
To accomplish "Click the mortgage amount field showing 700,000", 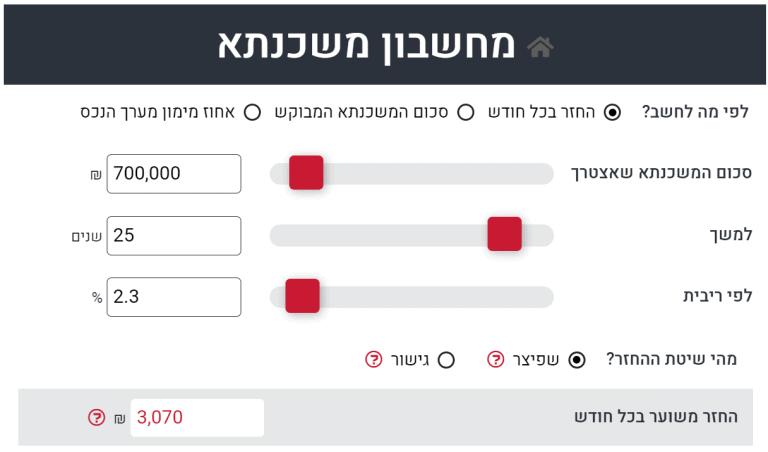I will pos(174,174).
